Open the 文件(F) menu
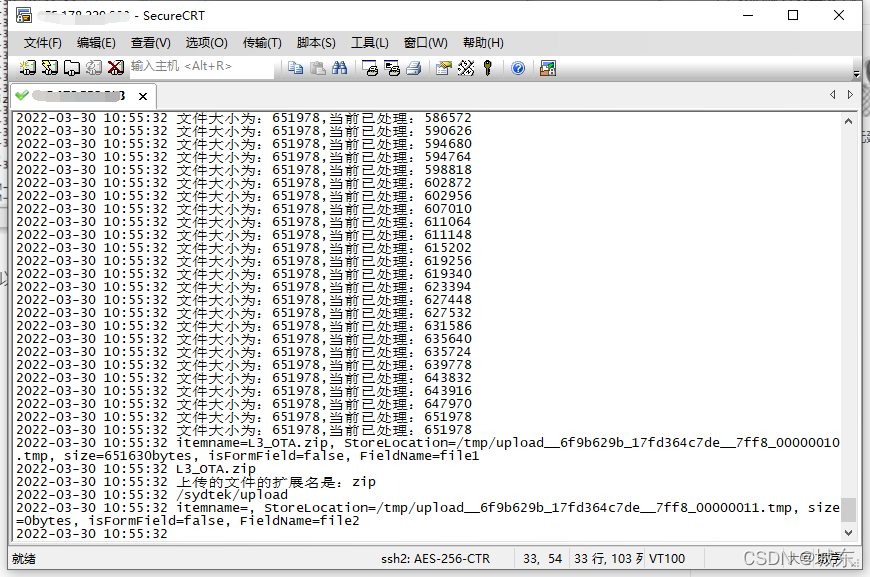Image resolution: width=870 pixels, height=577 pixels. (x=42, y=43)
